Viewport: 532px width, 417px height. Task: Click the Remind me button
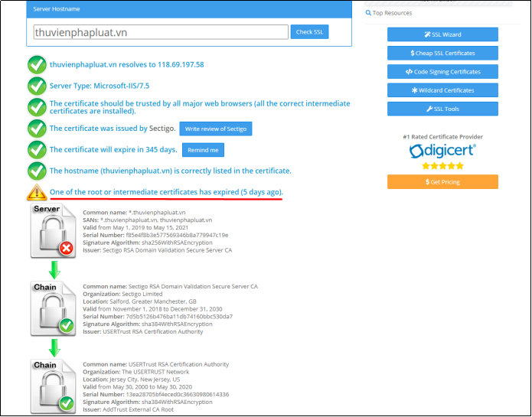(204, 150)
